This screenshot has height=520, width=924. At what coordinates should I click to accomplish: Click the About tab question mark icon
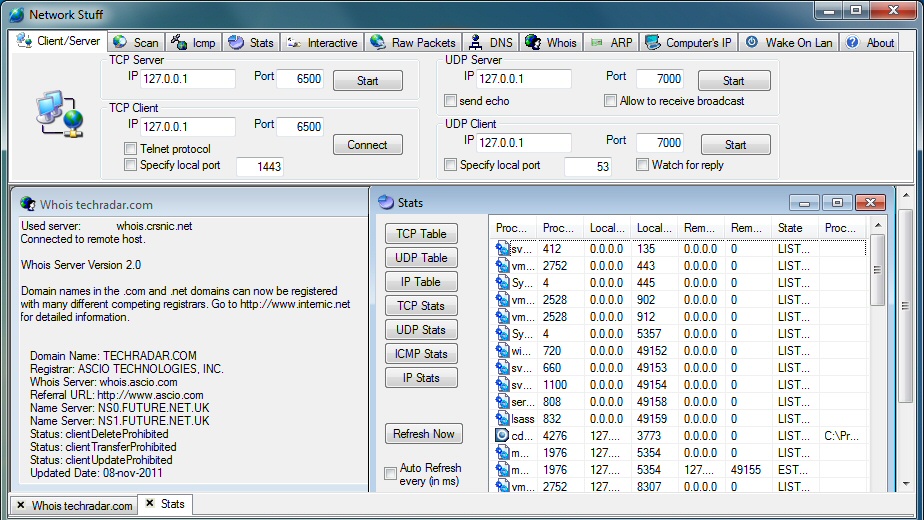point(852,42)
